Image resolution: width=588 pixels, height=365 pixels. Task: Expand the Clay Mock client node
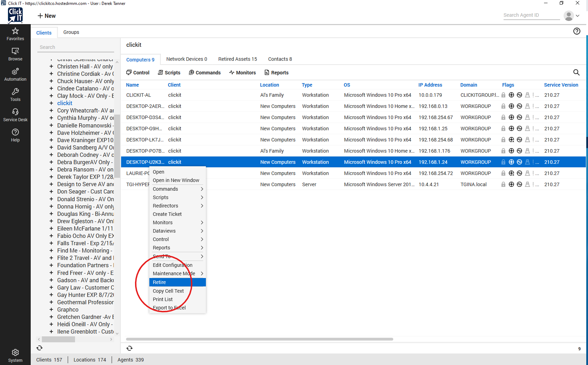51,96
